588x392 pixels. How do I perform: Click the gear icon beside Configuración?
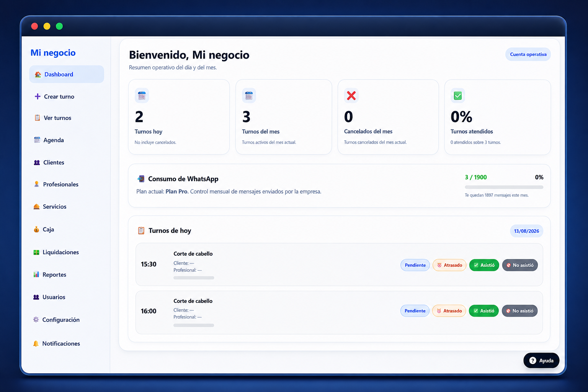click(36, 320)
